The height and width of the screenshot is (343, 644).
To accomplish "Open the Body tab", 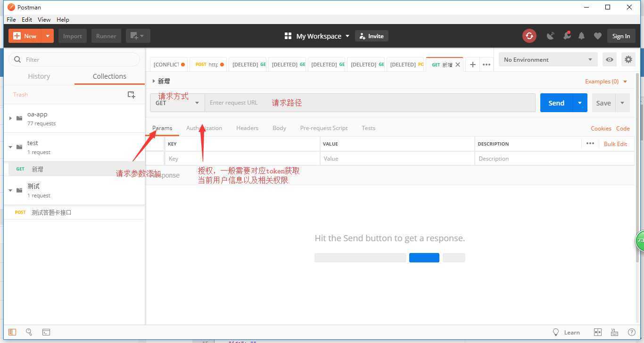I will click(x=279, y=128).
